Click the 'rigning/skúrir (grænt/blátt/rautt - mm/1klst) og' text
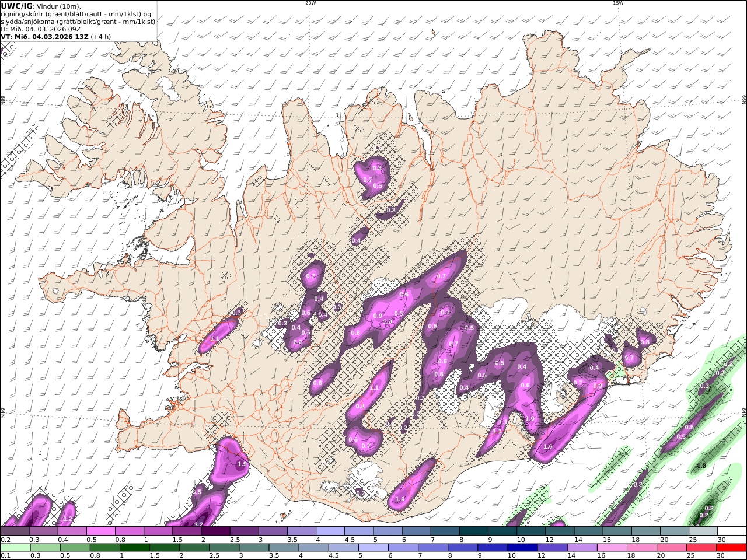The height and width of the screenshot is (560, 747). pos(76,14)
